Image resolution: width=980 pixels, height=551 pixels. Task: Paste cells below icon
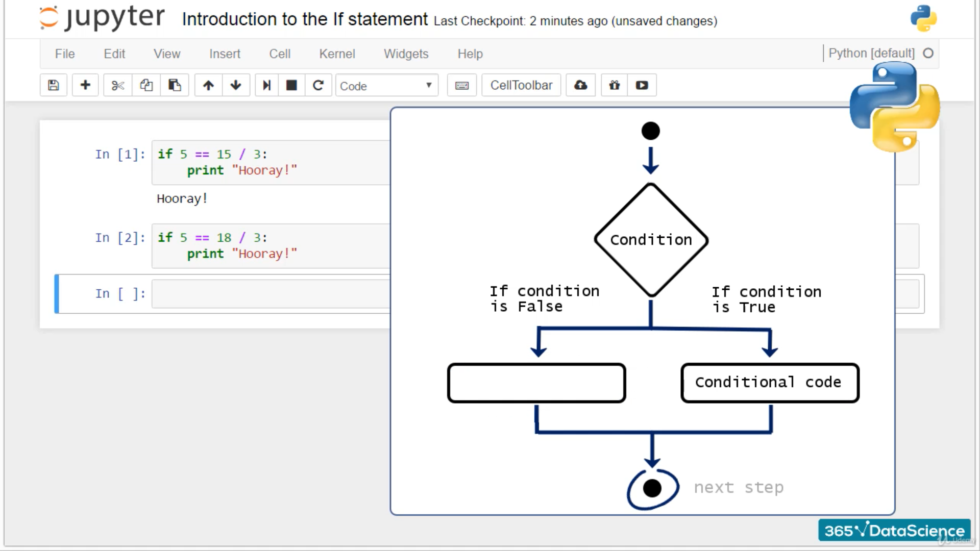pos(175,85)
